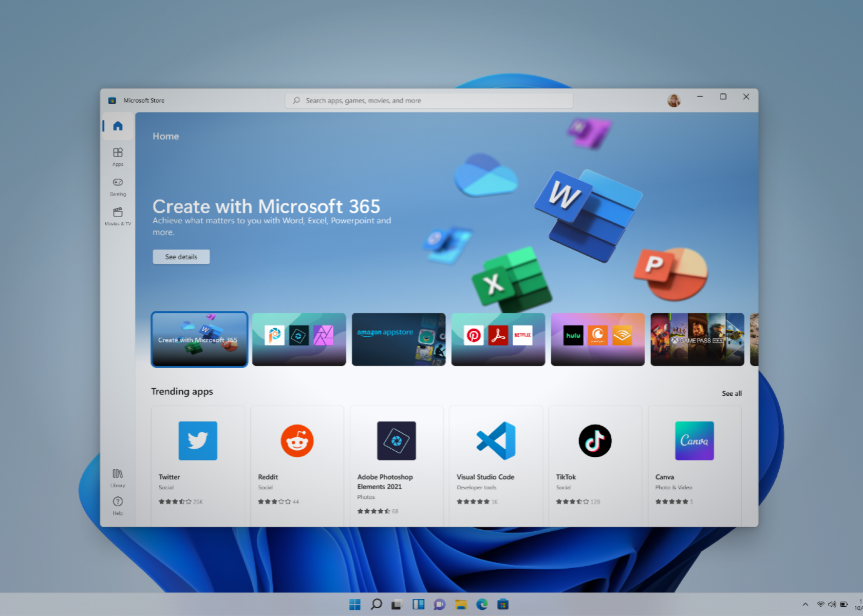
Task: Click Canva's Photo & Video category
Action: click(673, 487)
